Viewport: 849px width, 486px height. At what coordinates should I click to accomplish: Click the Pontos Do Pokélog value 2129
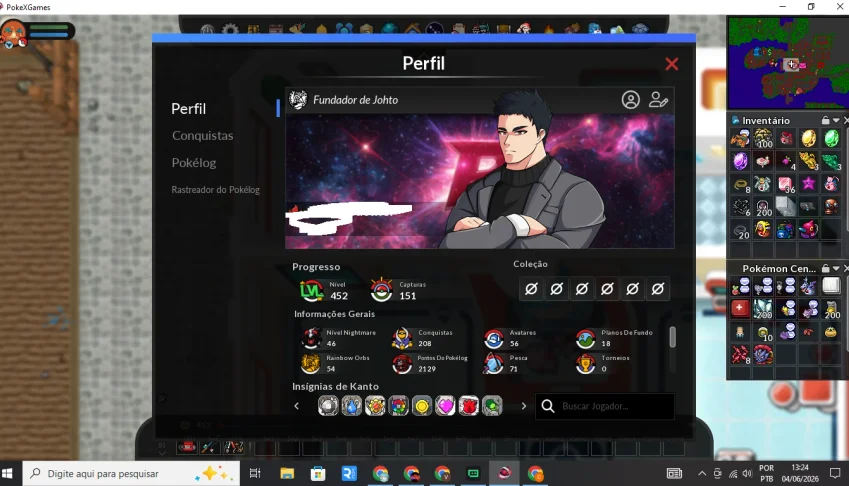427,369
